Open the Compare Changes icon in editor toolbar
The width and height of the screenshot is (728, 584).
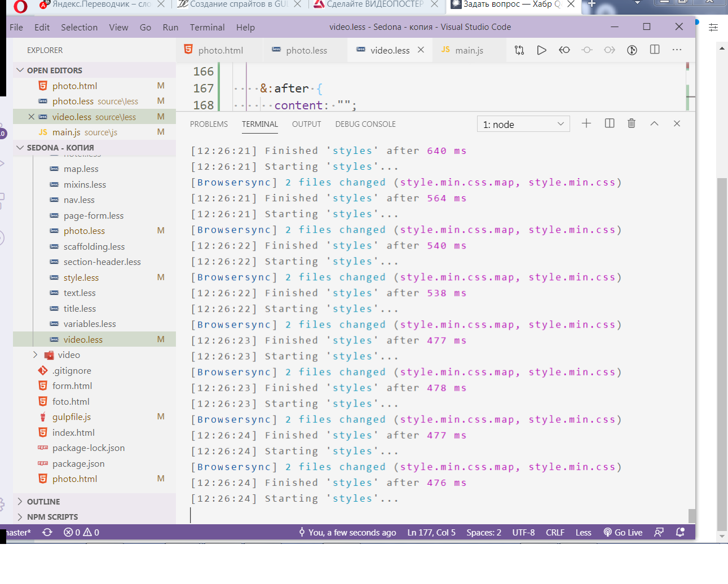pos(519,50)
